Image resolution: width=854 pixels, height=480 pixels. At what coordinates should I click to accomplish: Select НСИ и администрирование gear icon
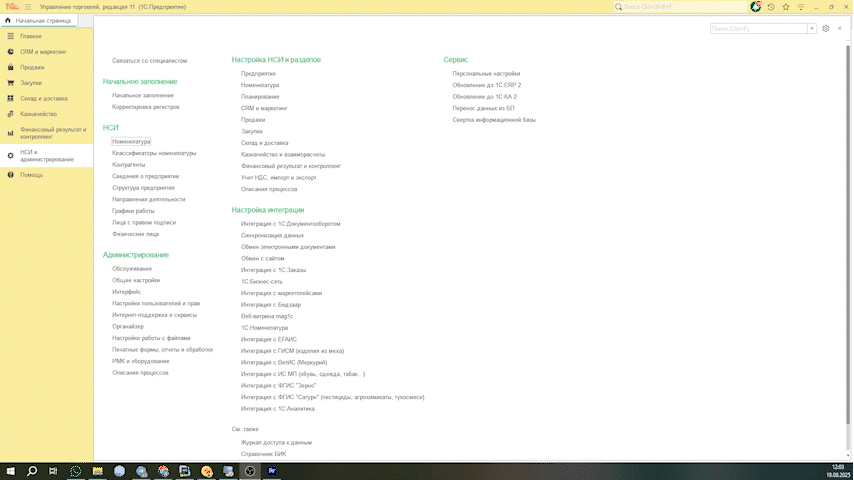click(x=10, y=156)
